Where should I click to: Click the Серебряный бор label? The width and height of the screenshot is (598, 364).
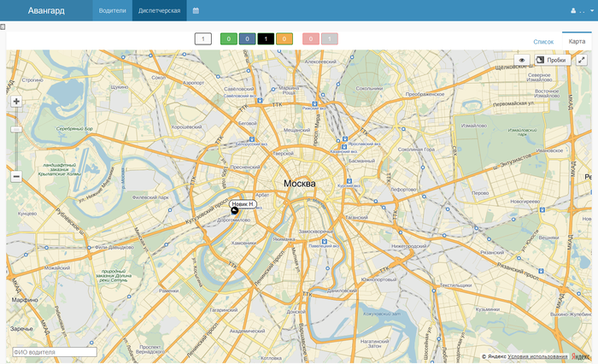(74, 128)
